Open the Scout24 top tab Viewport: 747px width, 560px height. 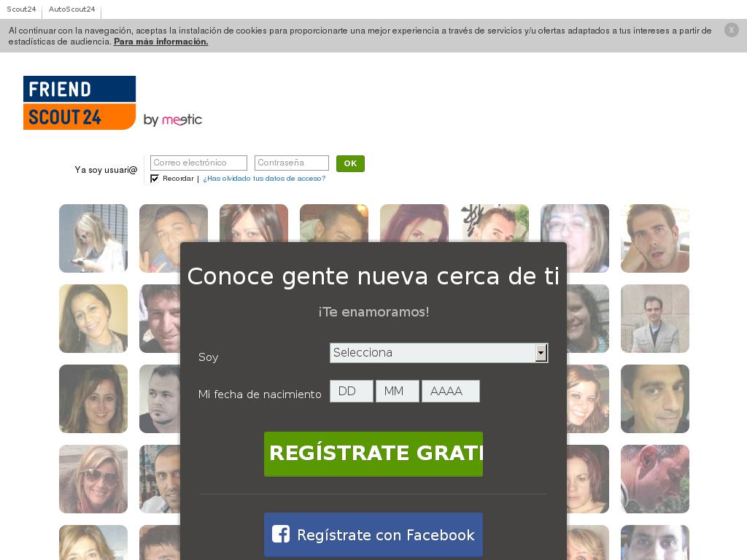click(x=21, y=9)
